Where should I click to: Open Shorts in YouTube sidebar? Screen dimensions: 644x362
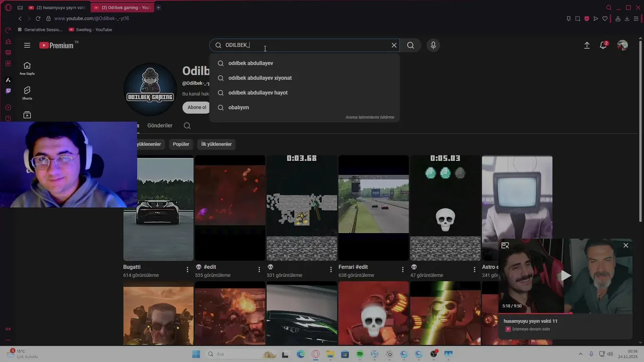tap(27, 93)
